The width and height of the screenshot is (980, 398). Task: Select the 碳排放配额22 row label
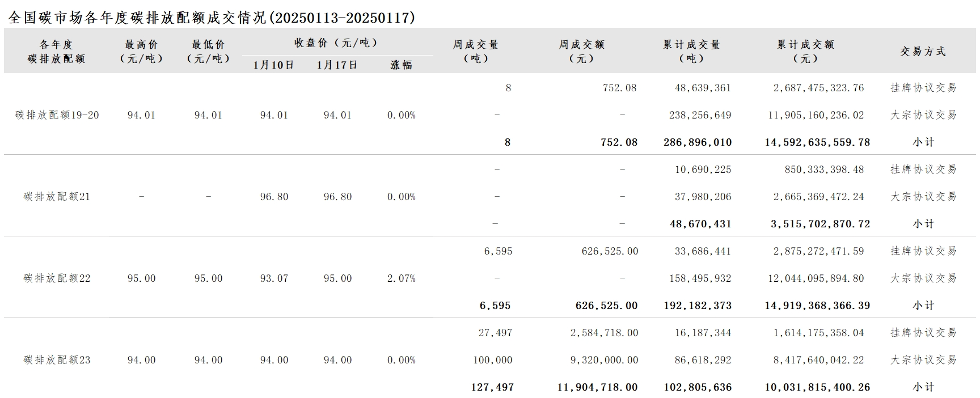coord(57,278)
